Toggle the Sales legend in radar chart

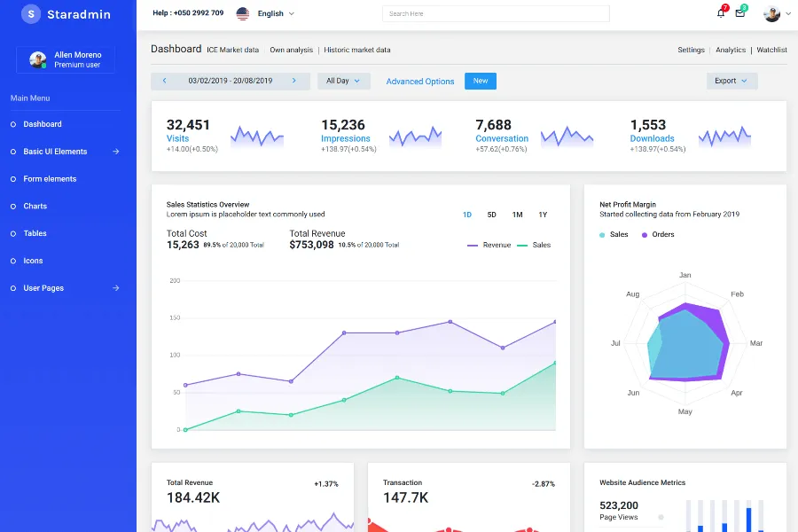[x=613, y=235]
